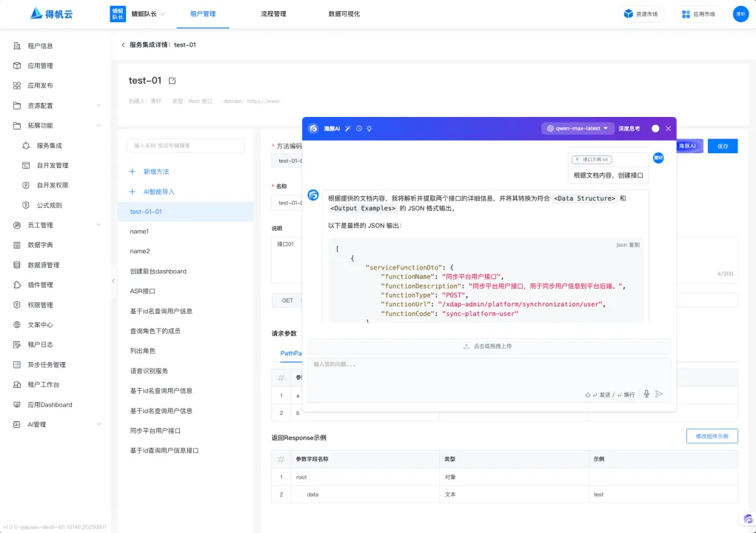
Task: Open 租户工作台 sidebar item
Action: click(x=44, y=384)
